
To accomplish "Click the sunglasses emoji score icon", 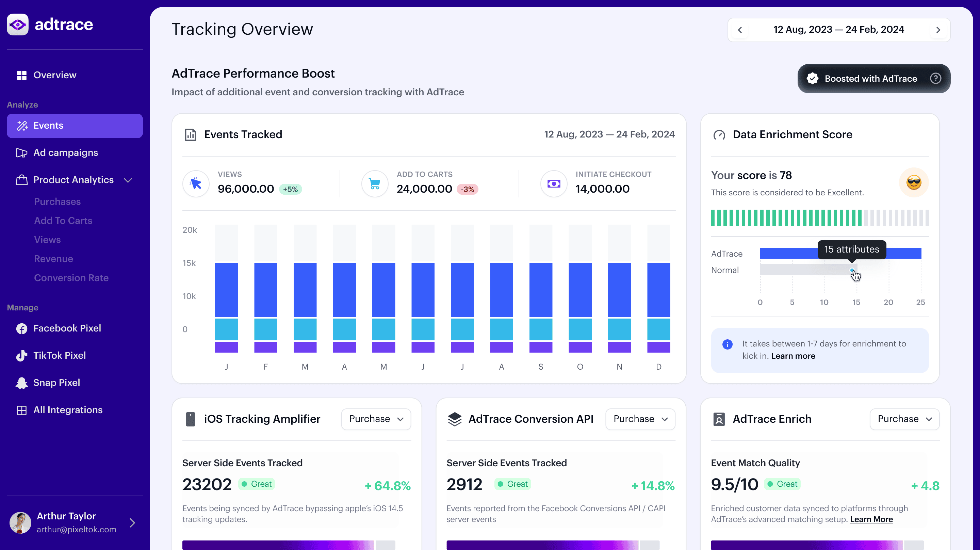I will [x=914, y=183].
